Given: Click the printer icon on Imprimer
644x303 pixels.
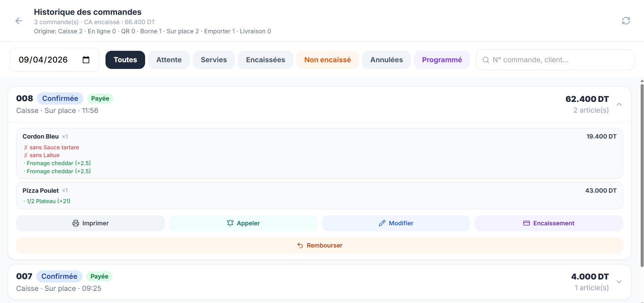Looking at the screenshot, I should click(76, 223).
